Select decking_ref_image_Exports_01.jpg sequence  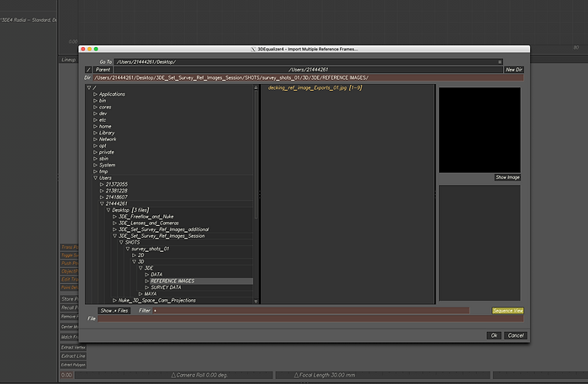tap(315, 87)
